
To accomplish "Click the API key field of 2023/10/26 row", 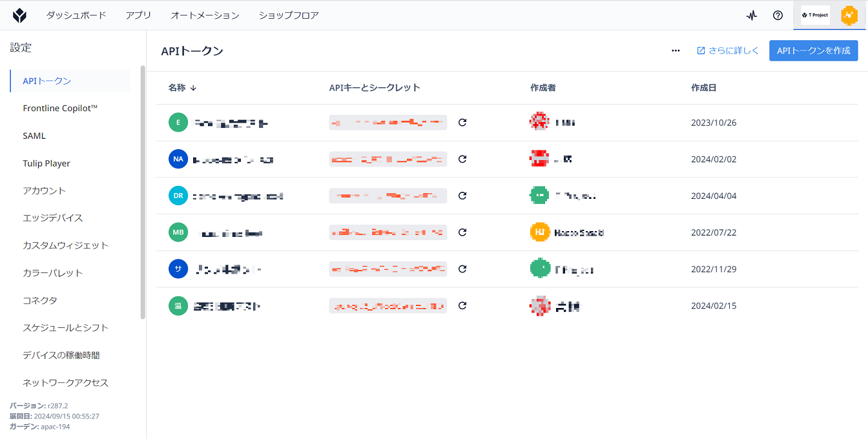I will pos(388,123).
